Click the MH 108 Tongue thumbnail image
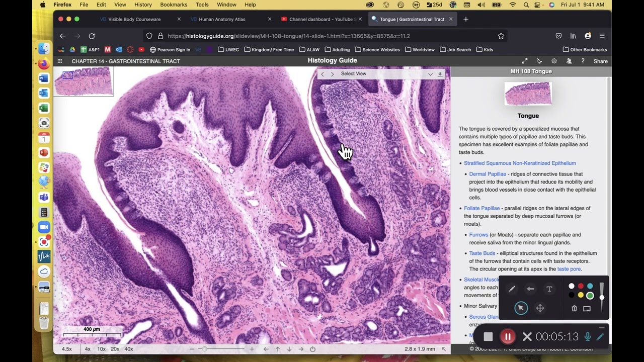Image resolution: width=644 pixels, height=362 pixels. (528, 94)
